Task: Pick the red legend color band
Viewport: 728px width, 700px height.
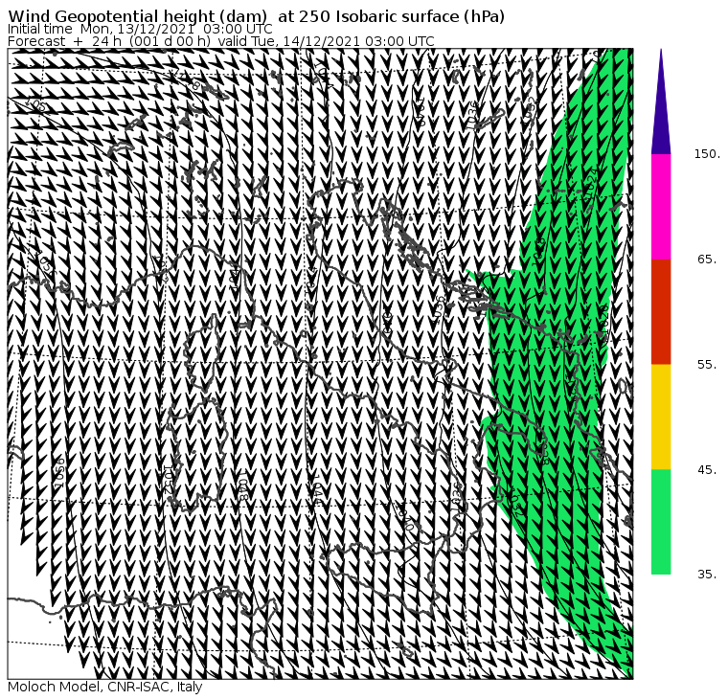Action: (661, 312)
